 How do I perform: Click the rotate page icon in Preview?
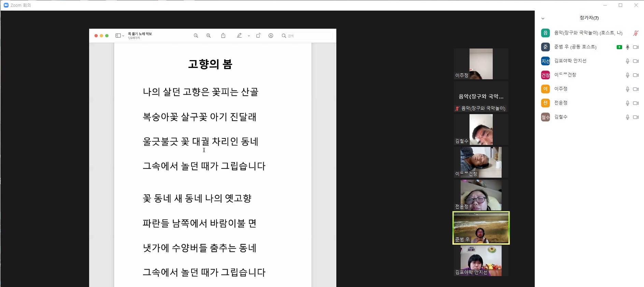coord(258,36)
